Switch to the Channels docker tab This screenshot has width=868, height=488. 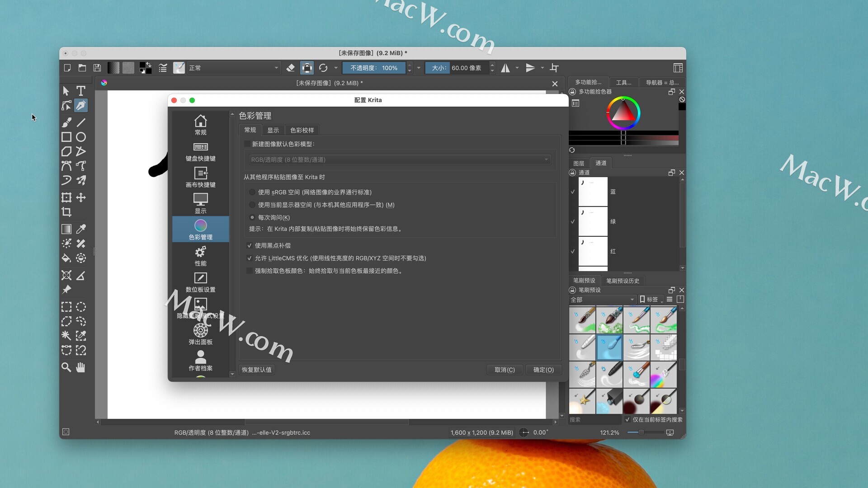(x=601, y=163)
